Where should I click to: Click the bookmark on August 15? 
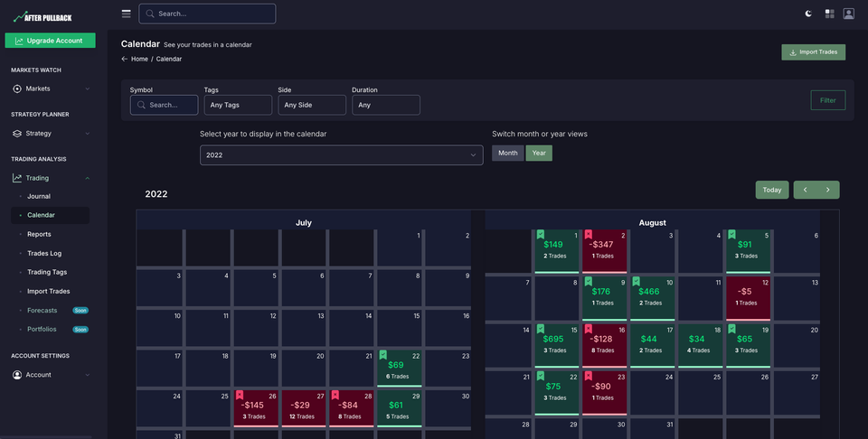point(541,330)
